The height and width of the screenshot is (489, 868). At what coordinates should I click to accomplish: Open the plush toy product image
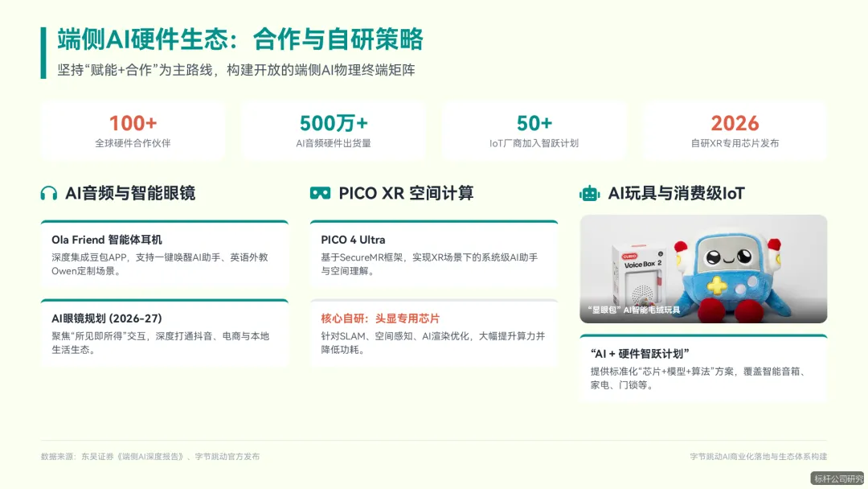pyautogui.click(x=703, y=269)
